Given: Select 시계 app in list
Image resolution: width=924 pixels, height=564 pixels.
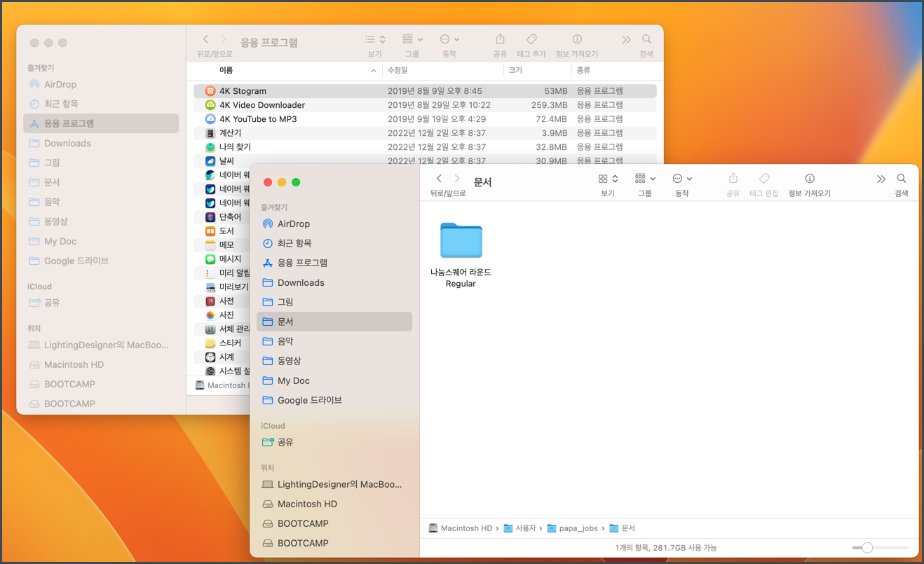Looking at the screenshot, I should point(222,357).
